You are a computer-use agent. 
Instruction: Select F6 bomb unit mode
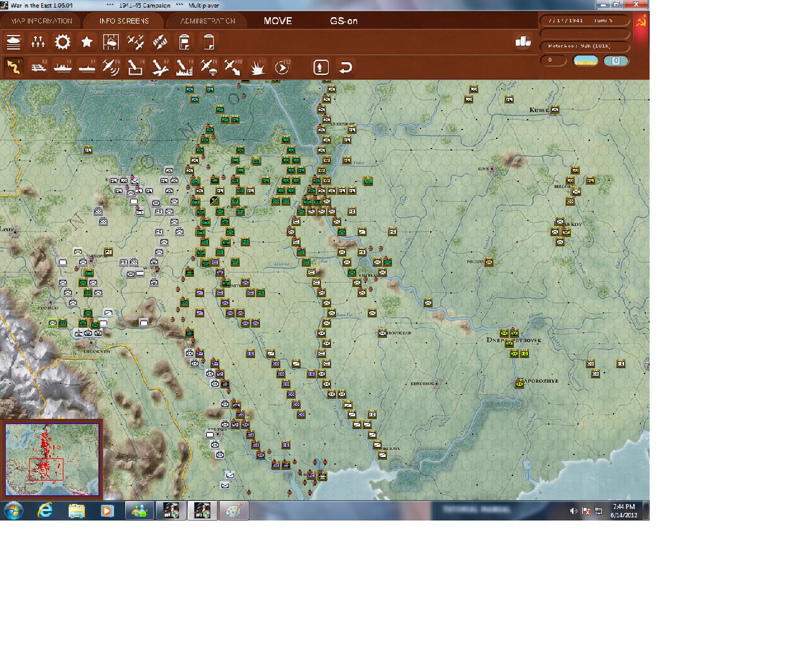[136, 67]
